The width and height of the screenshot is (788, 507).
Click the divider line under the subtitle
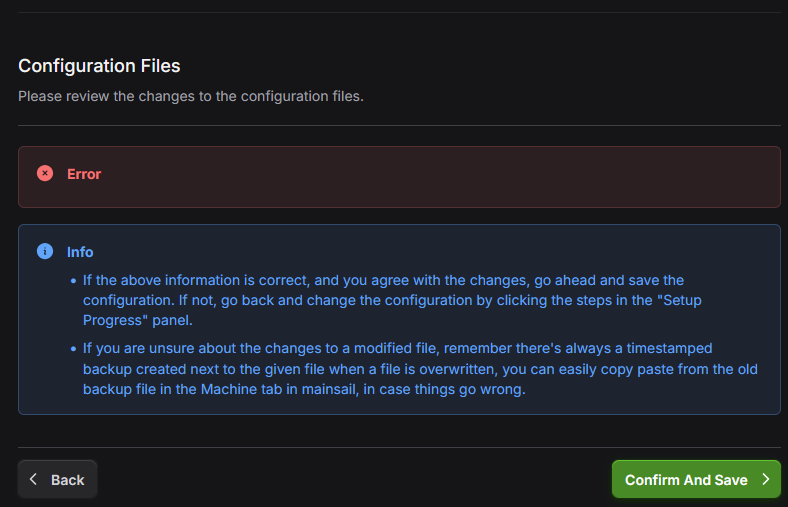click(x=399, y=125)
